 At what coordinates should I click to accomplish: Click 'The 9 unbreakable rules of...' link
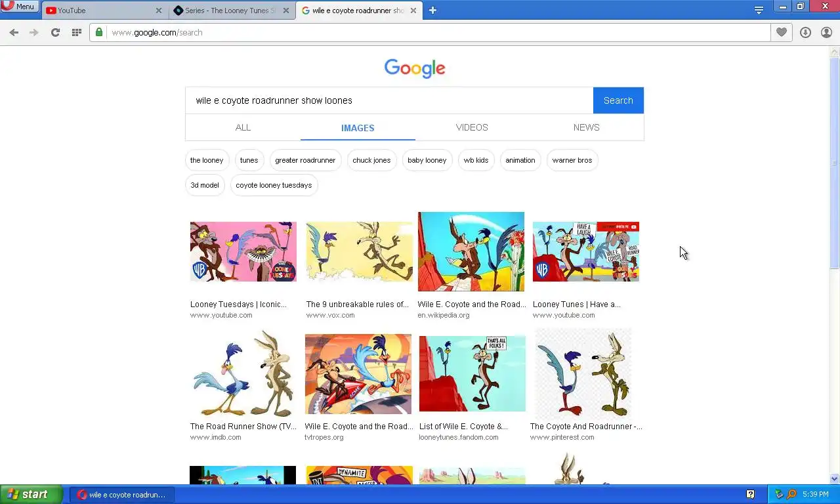358,304
